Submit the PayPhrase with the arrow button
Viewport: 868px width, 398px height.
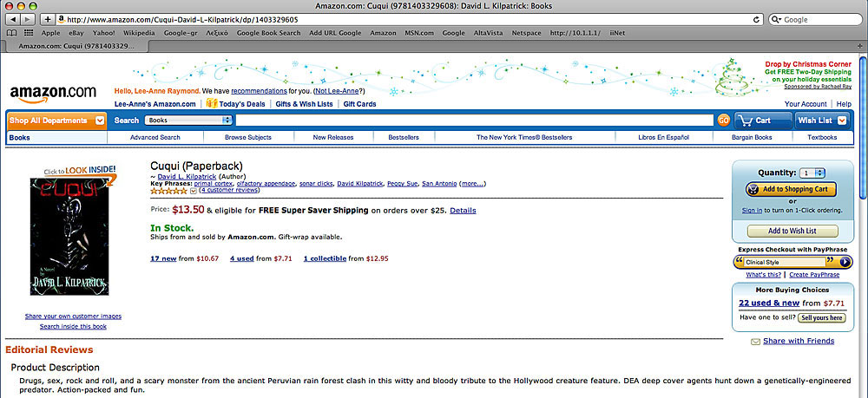pyautogui.click(x=845, y=262)
